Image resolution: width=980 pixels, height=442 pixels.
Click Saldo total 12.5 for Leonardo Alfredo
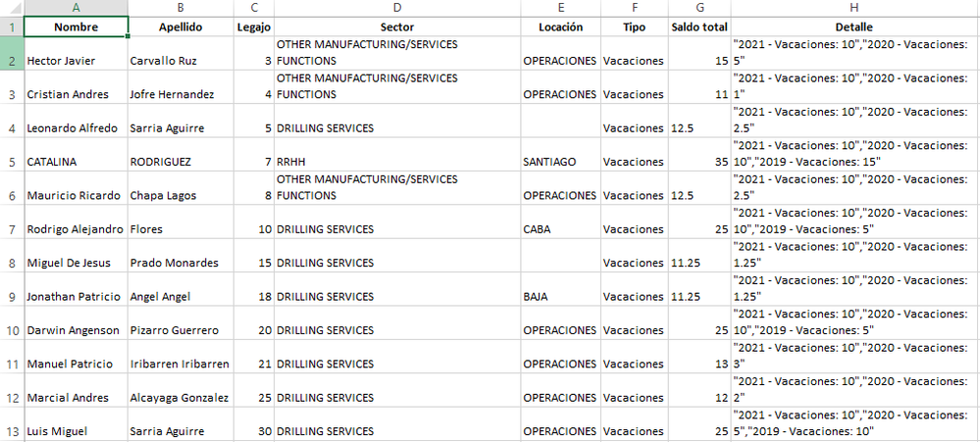pos(699,121)
